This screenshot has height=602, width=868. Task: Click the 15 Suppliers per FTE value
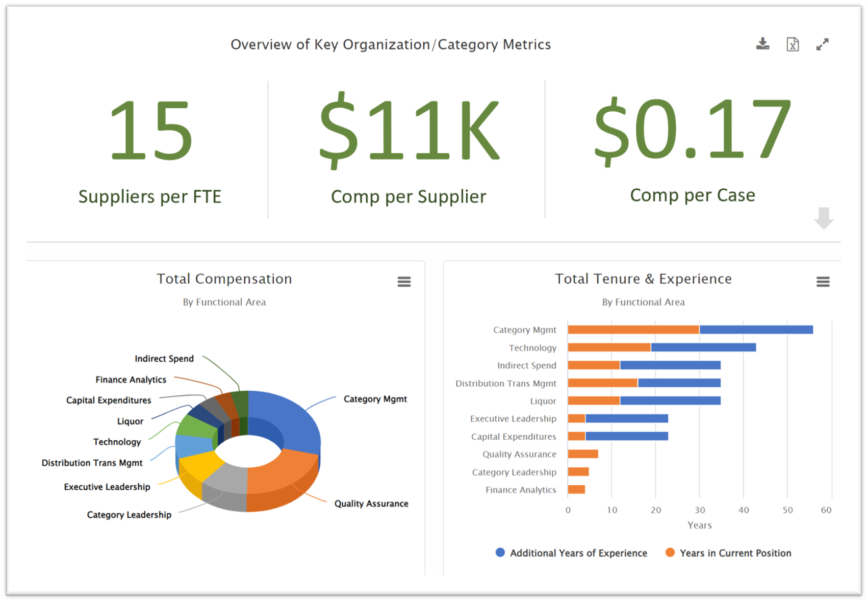[x=150, y=131]
